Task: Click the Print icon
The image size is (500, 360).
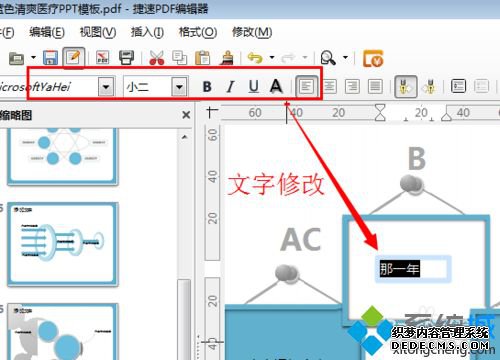Action: coord(126,58)
